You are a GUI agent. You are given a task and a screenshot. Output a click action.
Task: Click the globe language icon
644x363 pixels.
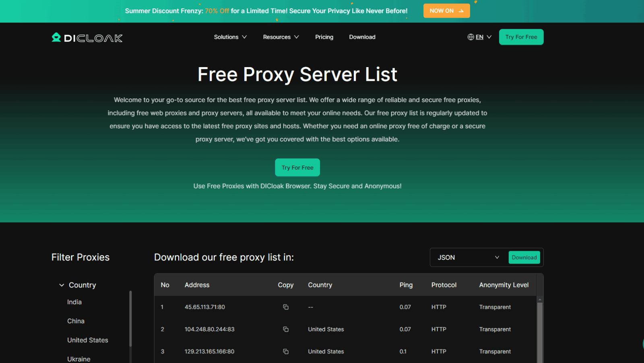(x=471, y=37)
